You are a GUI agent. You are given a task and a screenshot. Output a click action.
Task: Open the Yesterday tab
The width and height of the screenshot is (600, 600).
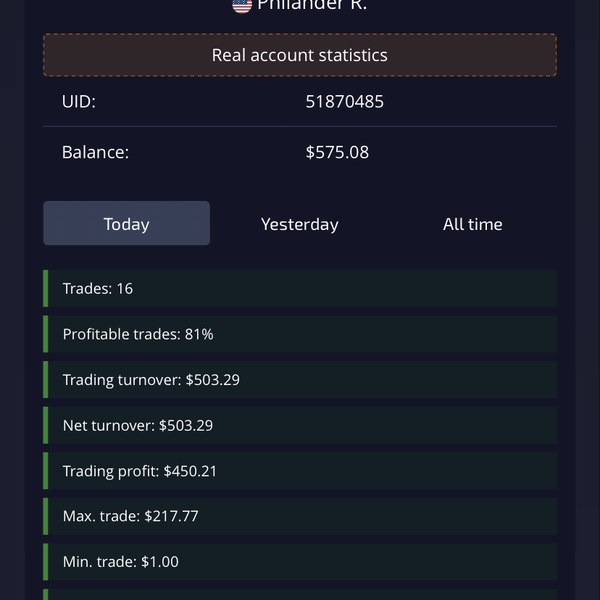click(300, 224)
